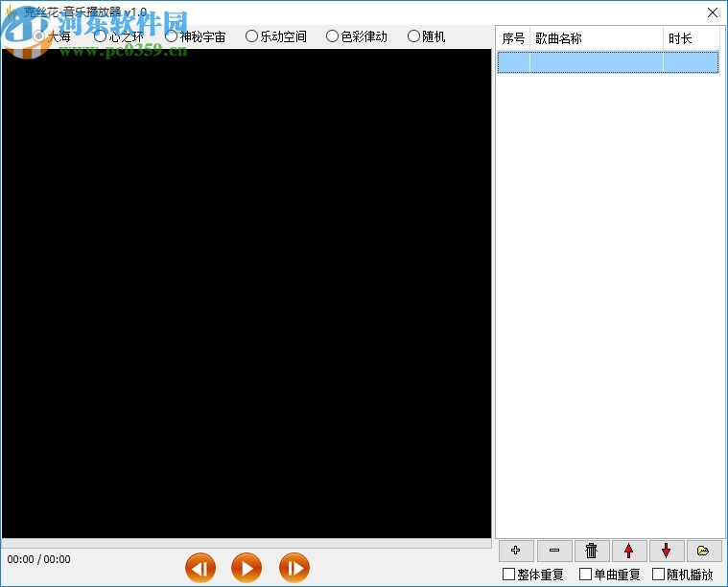
Task: Click the 序号 column header
Action: point(513,38)
